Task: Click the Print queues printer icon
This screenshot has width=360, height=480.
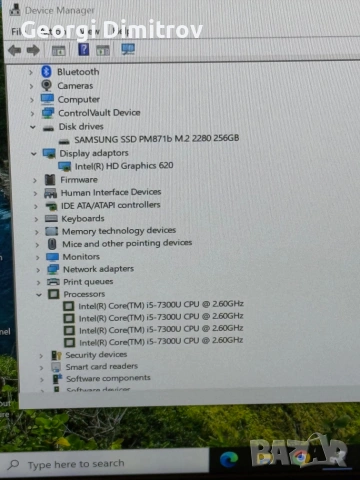Action: 53,282
